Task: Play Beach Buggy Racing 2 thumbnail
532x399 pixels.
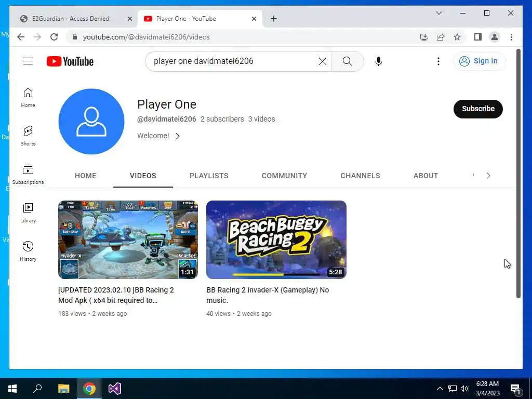Action: (276, 240)
